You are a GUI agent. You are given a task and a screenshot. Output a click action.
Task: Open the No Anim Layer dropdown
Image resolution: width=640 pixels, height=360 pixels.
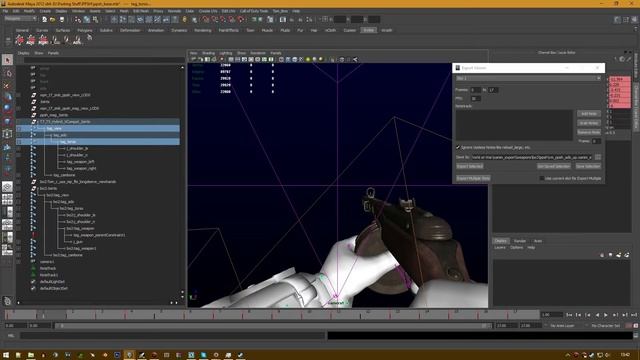(x=562, y=326)
